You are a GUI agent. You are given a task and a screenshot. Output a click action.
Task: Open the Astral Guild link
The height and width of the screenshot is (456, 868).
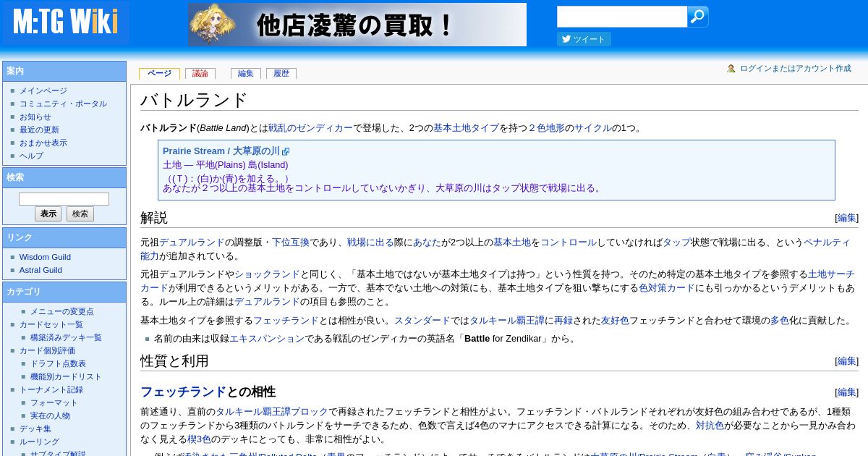point(41,270)
